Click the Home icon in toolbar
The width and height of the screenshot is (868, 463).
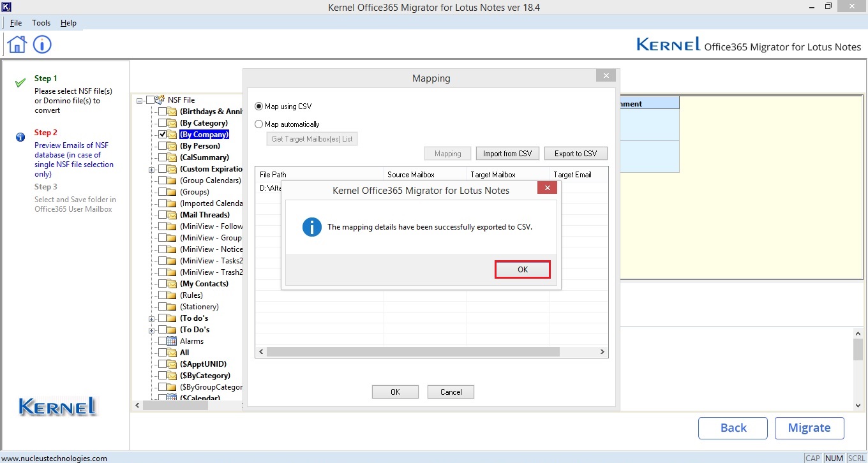click(17, 45)
